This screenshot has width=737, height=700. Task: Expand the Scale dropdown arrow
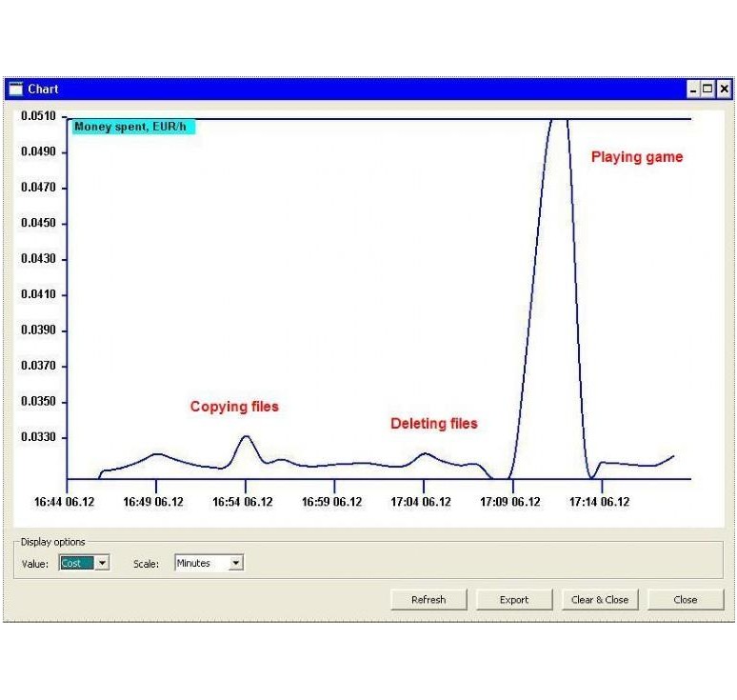236,563
